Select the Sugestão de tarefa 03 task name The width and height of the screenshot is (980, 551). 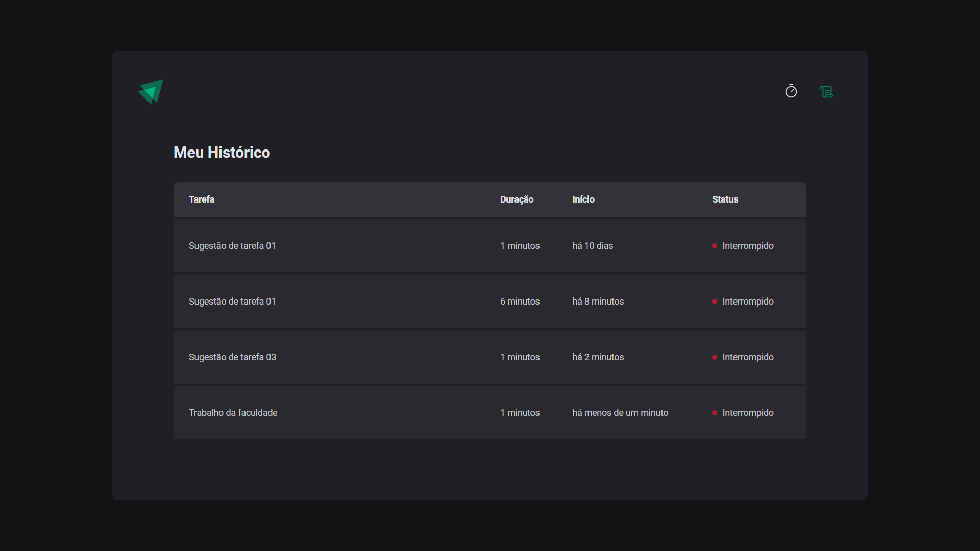[232, 357]
